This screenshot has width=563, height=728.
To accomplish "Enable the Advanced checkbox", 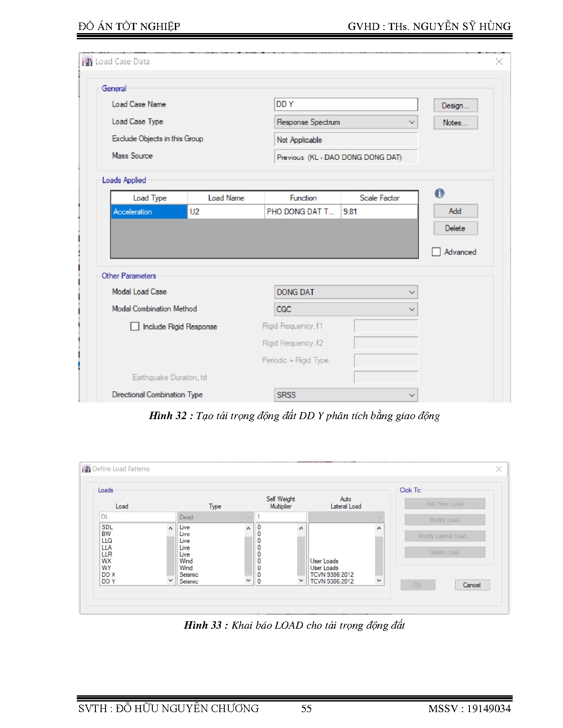I will pyautogui.click(x=436, y=252).
